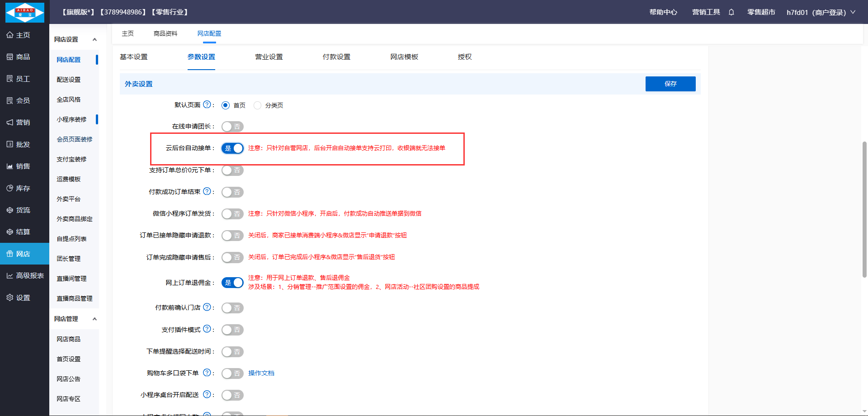Open the 操作文档 link
The image size is (868, 416).
tap(261, 373)
